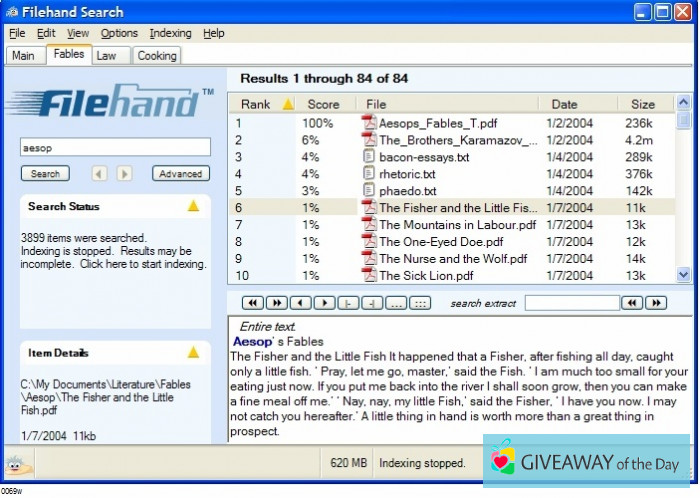Click the single left arrow extract navigation button
Image resolution: width=700 pixels, height=498 pixels.
300,303
